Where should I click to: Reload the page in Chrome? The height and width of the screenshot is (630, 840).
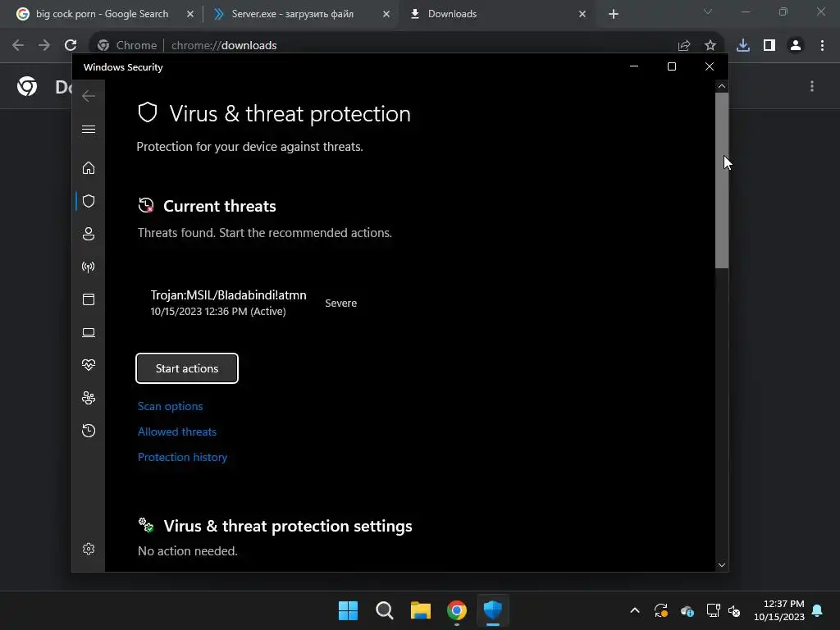[x=71, y=45]
